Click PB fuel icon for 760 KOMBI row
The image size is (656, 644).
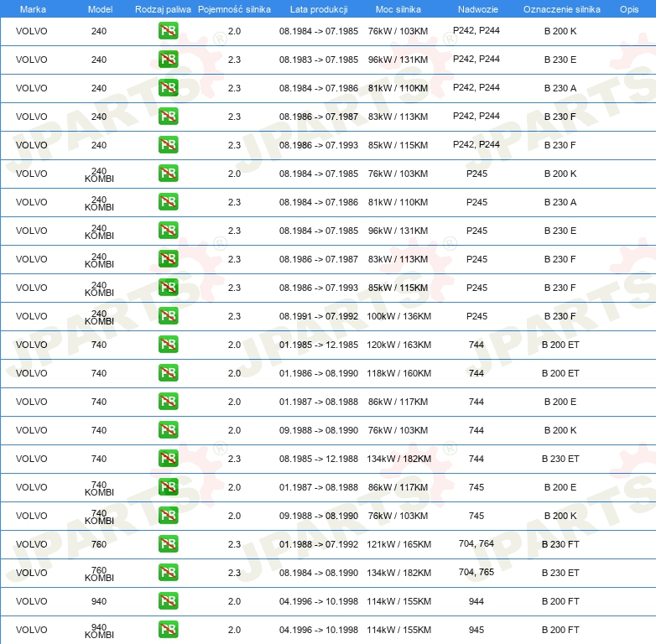coord(168,573)
